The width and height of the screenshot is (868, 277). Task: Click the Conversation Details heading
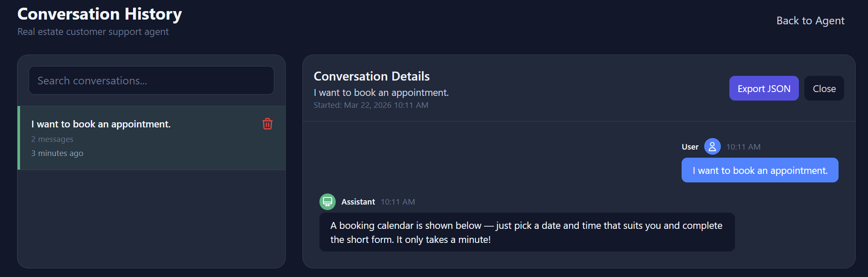click(372, 76)
